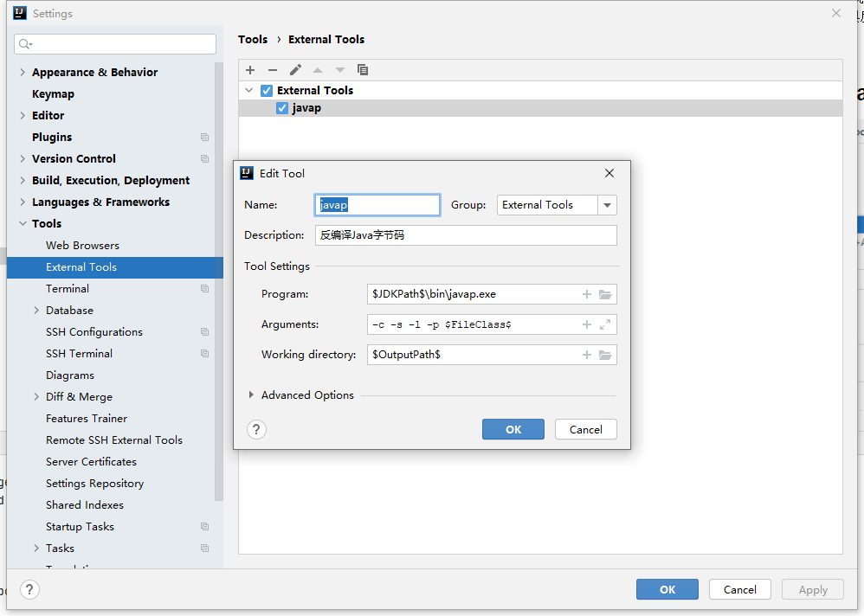The width and height of the screenshot is (864, 616).
Task: Click the Description text field
Action: 466,235
